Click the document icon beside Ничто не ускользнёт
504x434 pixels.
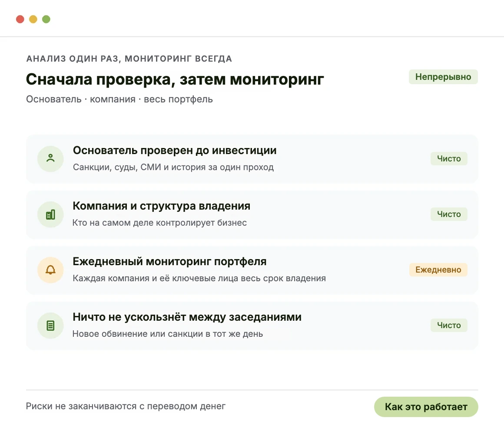(x=50, y=325)
